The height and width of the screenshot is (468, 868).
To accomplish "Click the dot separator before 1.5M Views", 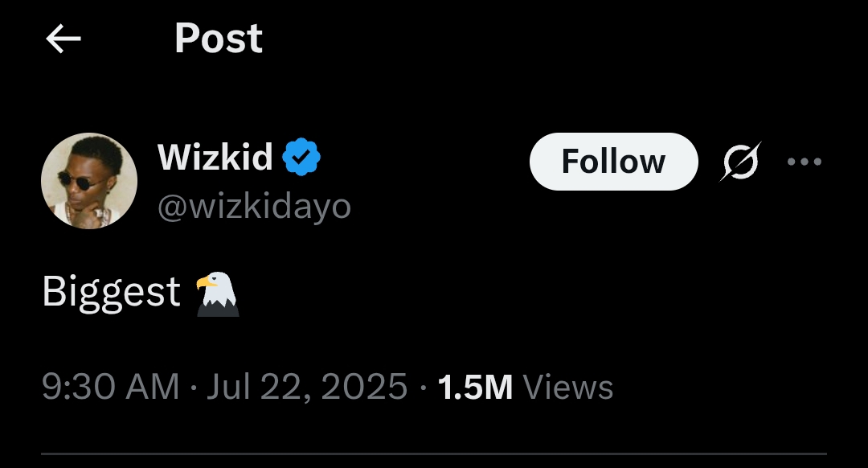I will click(x=423, y=388).
